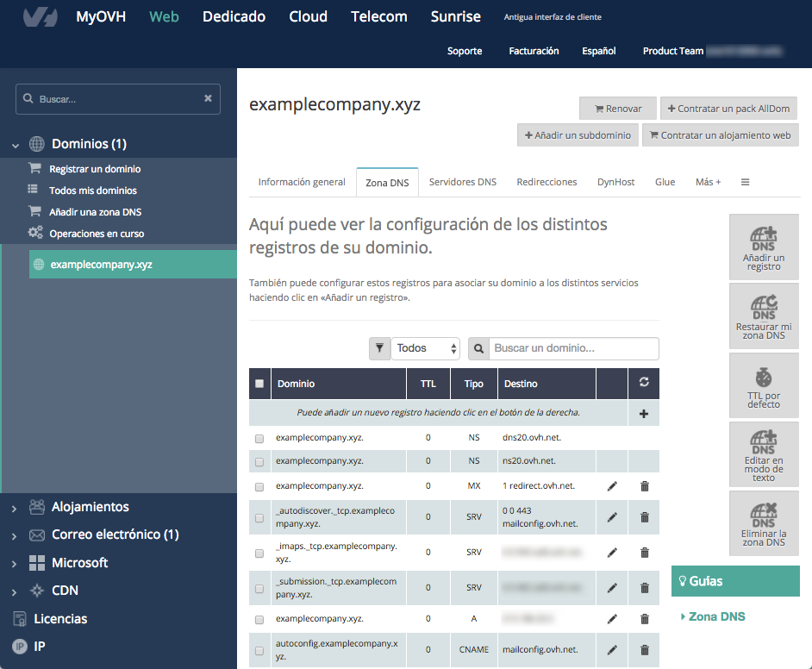The image size is (812, 669).
Task: Edit the _submission SRV record
Action: click(612, 588)
